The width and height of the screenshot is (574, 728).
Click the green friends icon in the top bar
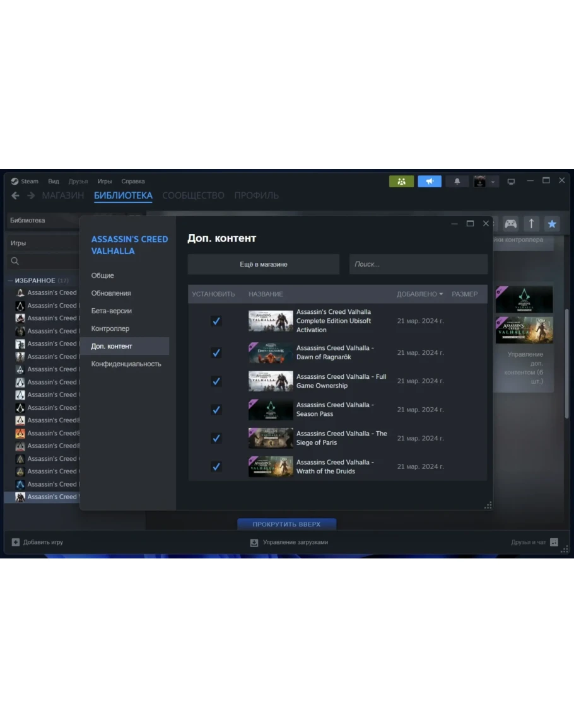(401, 182)
